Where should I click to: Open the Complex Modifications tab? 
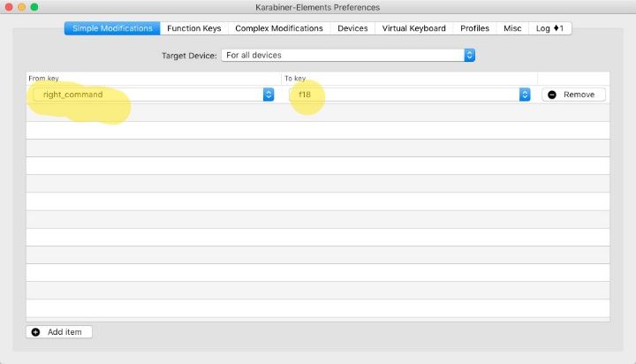coord(279,28)
